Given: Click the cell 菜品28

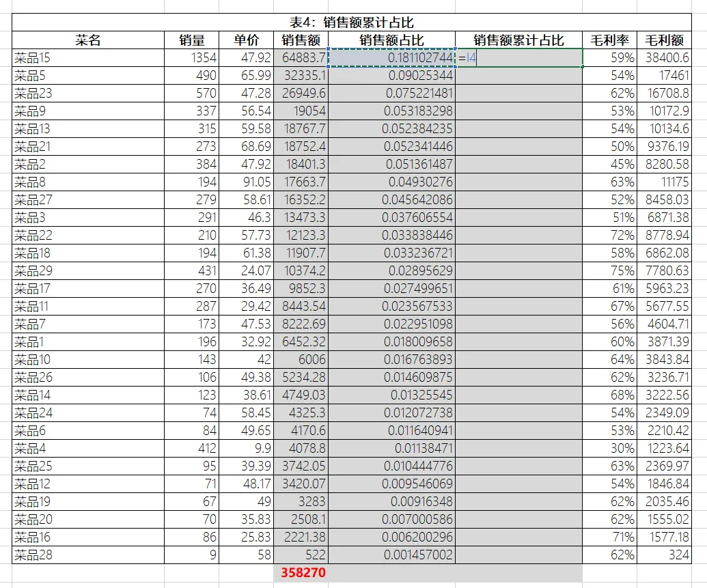Looking at the screenshot, I should pyautogui.click(x=88, y=554).
